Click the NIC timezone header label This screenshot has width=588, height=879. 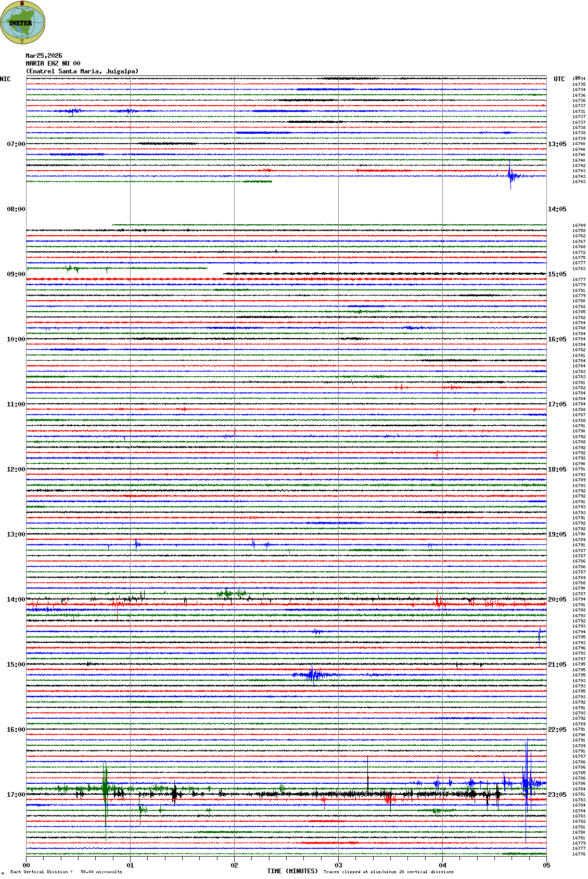5,79
